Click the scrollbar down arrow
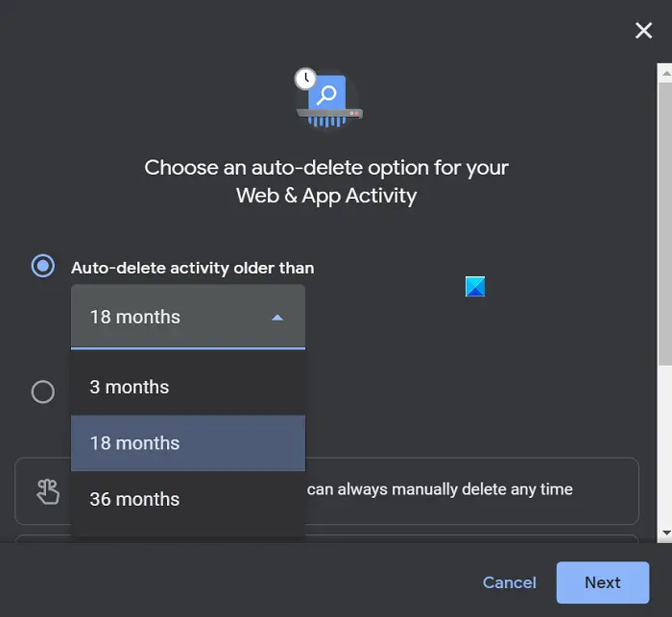The height and width of the screenshot is (617, 672). pyautogui.click(x=666, y=533)
